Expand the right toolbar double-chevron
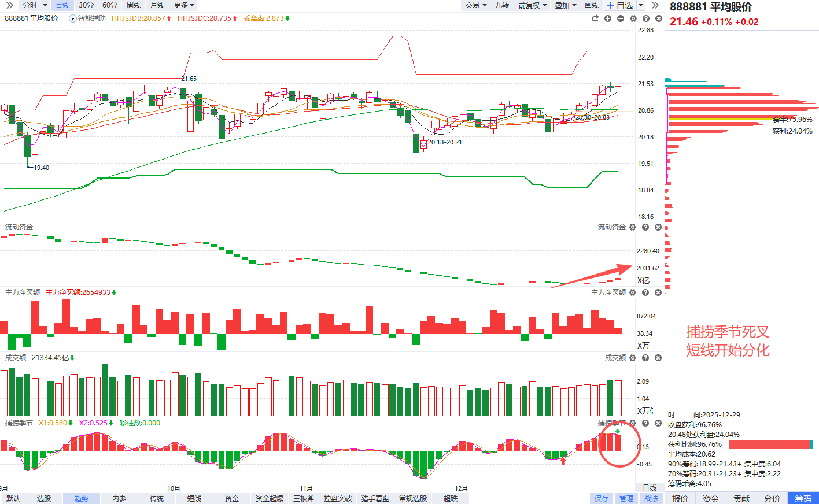This screenshot has height=504, width=819. click(655, 5)
